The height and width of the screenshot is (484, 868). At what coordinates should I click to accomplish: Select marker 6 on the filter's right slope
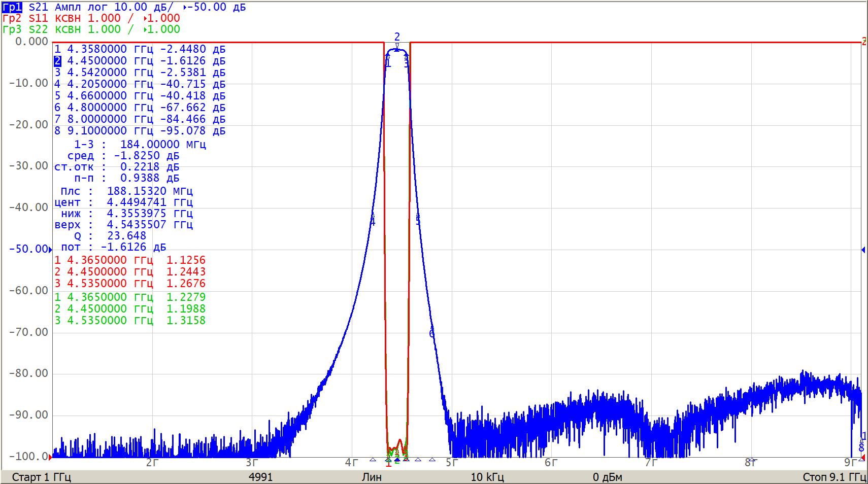pos(432,333)
